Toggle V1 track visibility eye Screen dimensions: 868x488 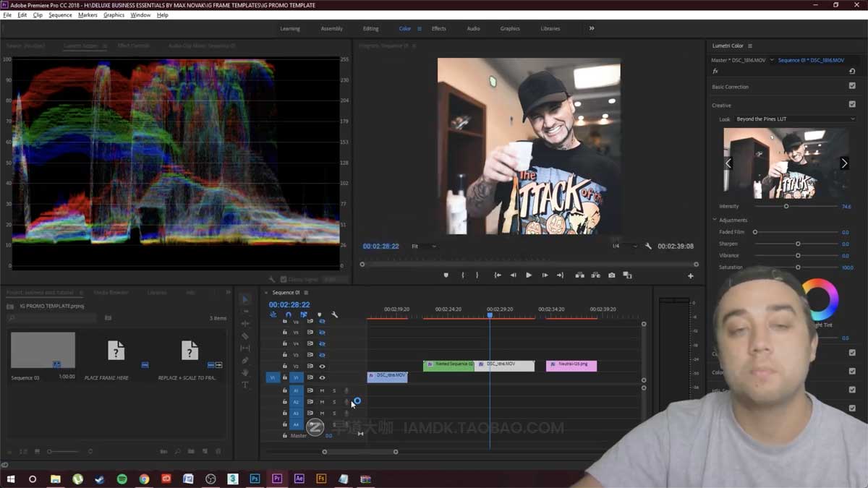coord(322,377)
